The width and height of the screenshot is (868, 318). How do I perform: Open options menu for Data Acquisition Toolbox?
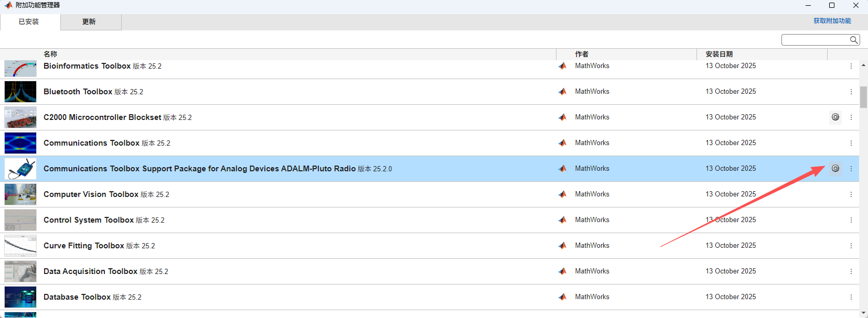coord(851,271)
